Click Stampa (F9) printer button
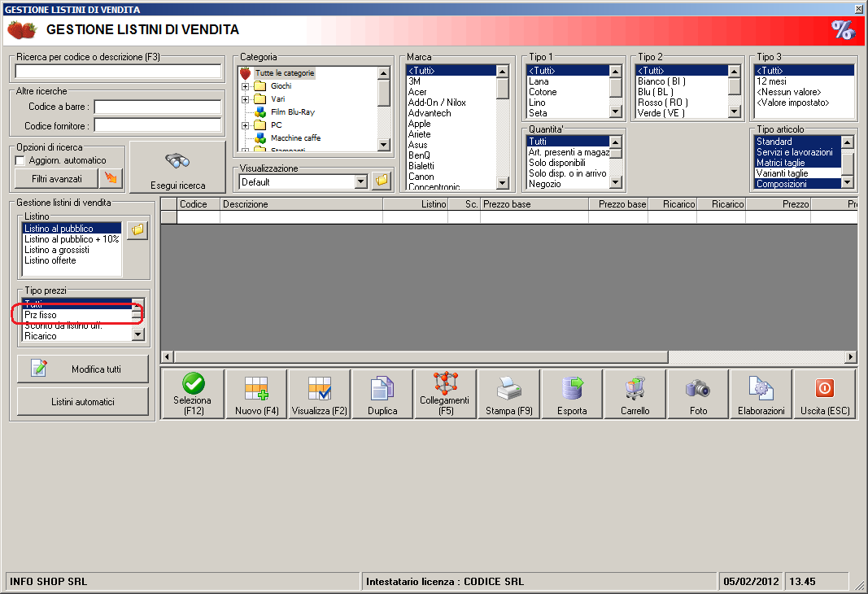This screenshot has width=868, height=594. pyautogui.click(x=508, y=394)
